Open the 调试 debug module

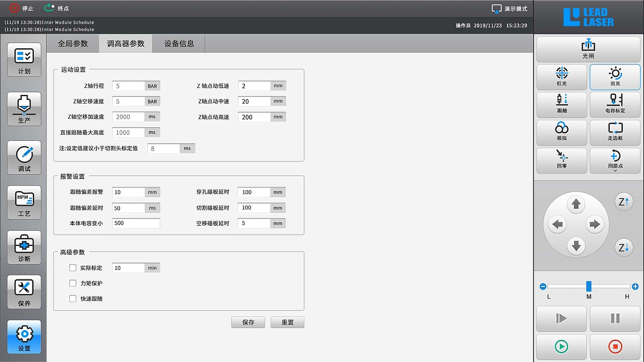[x=24, y=157]
